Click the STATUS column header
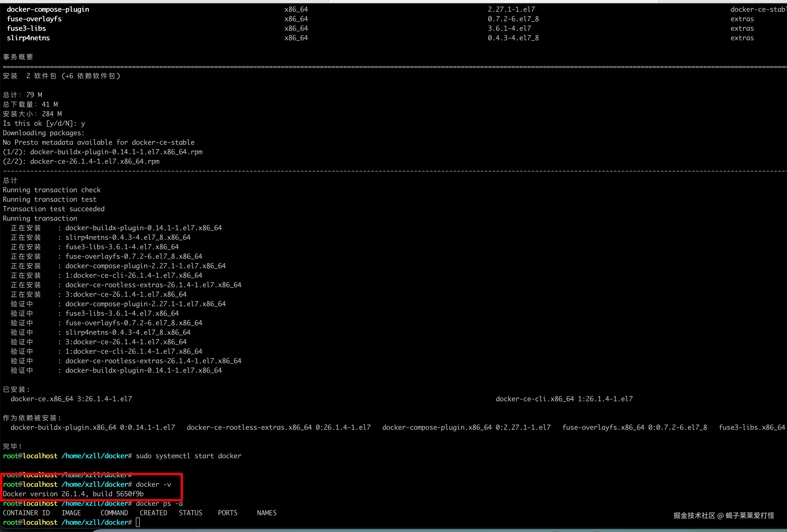 click(x=190, y=513)
